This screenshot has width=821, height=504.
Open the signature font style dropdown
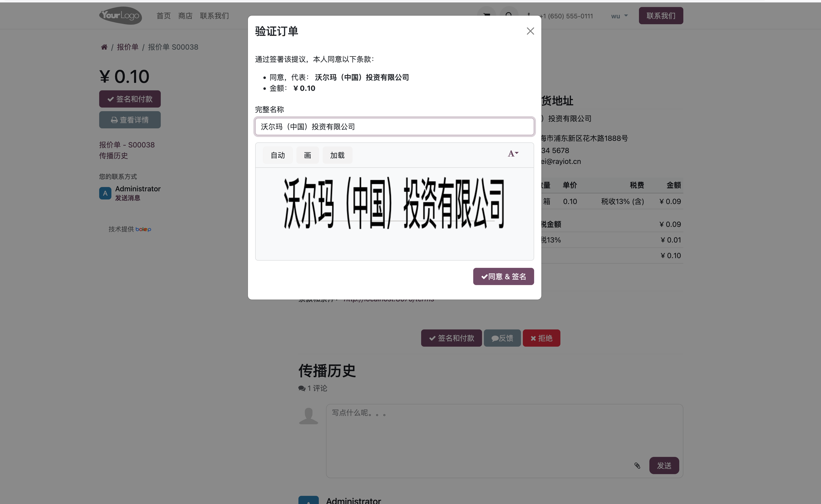point(513,154)
